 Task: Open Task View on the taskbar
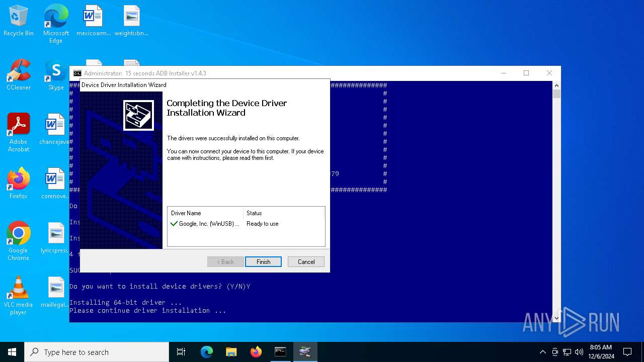tap(181, 352)
